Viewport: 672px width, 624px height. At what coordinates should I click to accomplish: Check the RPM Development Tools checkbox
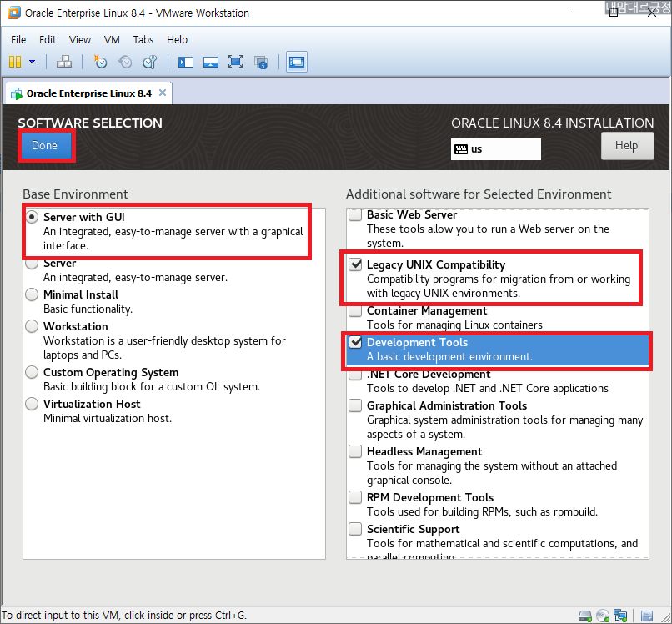click(x=355, y=497)
